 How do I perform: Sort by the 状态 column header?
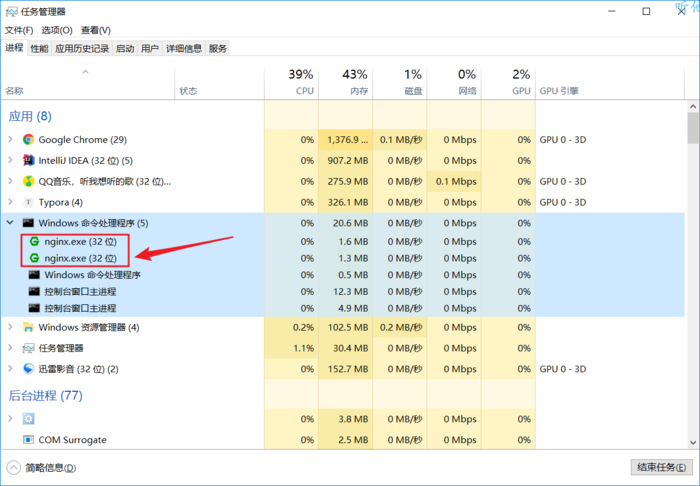220,83
